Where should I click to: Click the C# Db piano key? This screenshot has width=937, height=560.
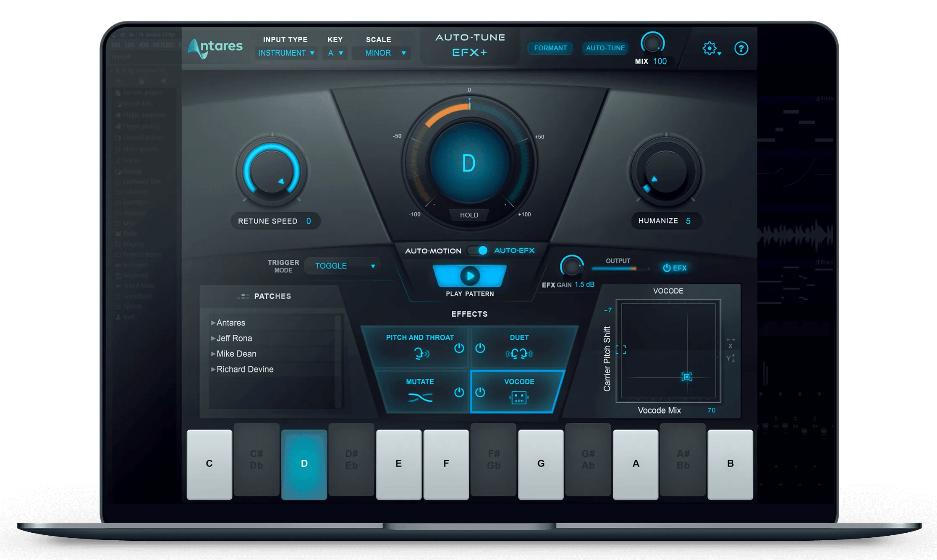point(256,459)
